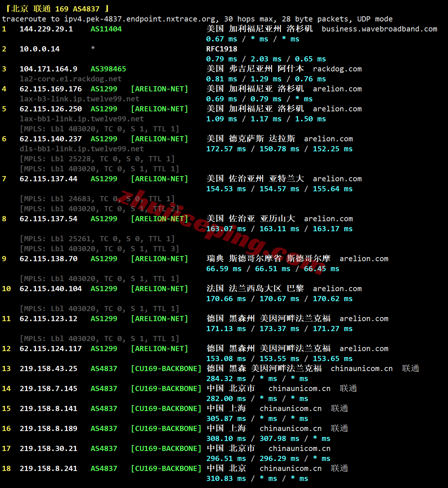Select IP 62.115.123.12 in hop 11
The image size is (448, 488).
point(49,319)
